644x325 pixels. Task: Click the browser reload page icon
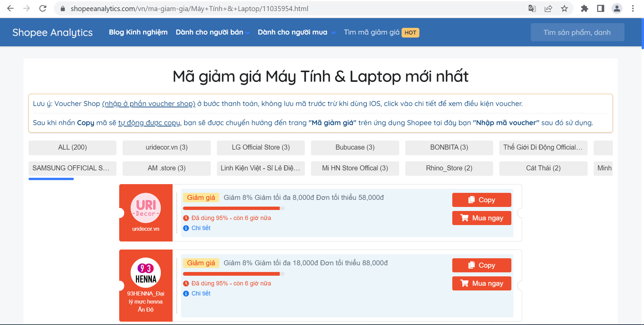pyautogui.click(x=43, y=8)
